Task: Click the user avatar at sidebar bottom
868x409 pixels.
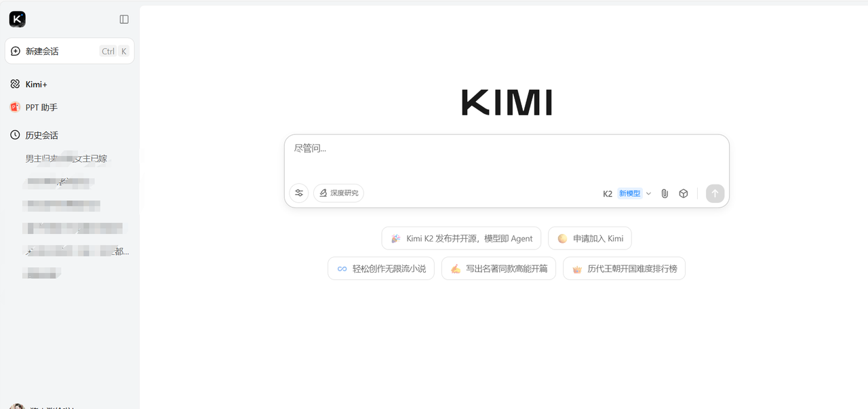Action: point(17,406)
